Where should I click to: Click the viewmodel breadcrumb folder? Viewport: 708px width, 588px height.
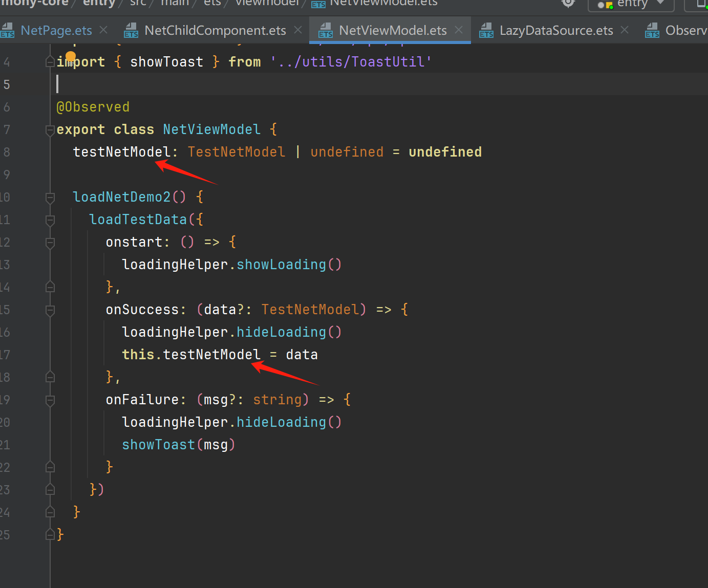267,3
